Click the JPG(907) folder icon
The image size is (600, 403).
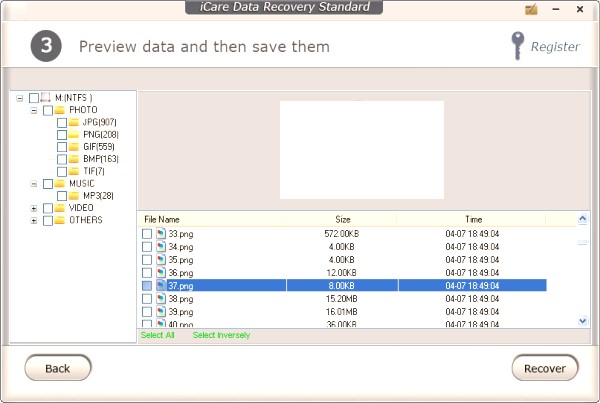73,122
